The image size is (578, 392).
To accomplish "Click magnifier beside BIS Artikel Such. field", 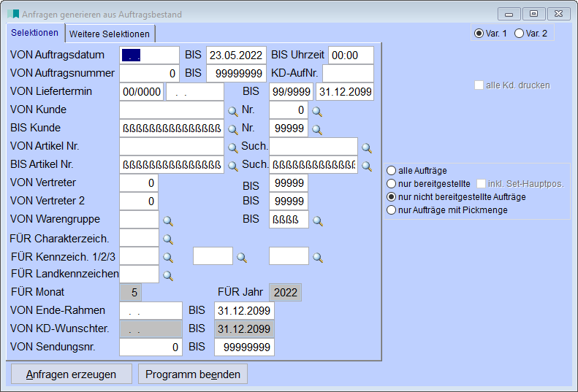I will (367, 166).
